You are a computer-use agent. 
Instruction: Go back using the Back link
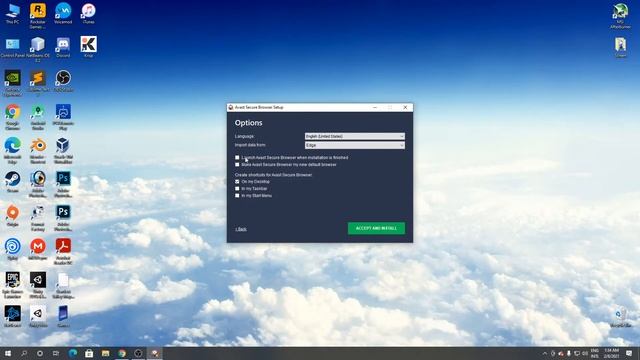(241, 229)
